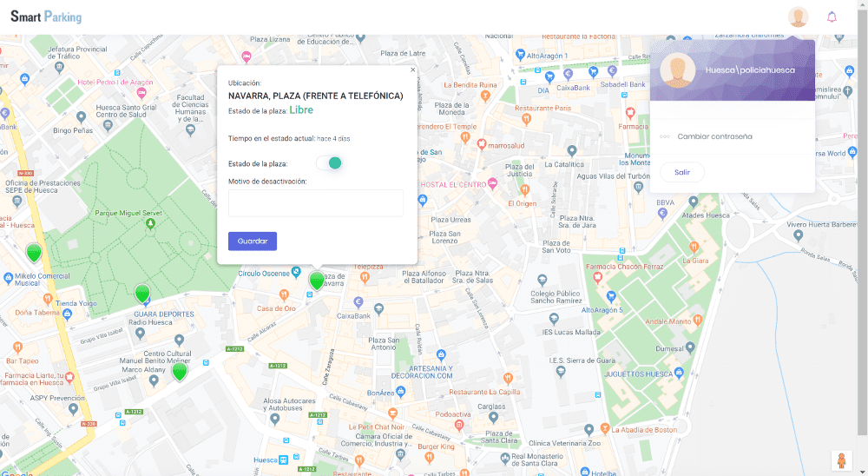Select green parking marker near Marco Aldany
The width and height of the screenshot is (868, 476).
coord(180,371)
